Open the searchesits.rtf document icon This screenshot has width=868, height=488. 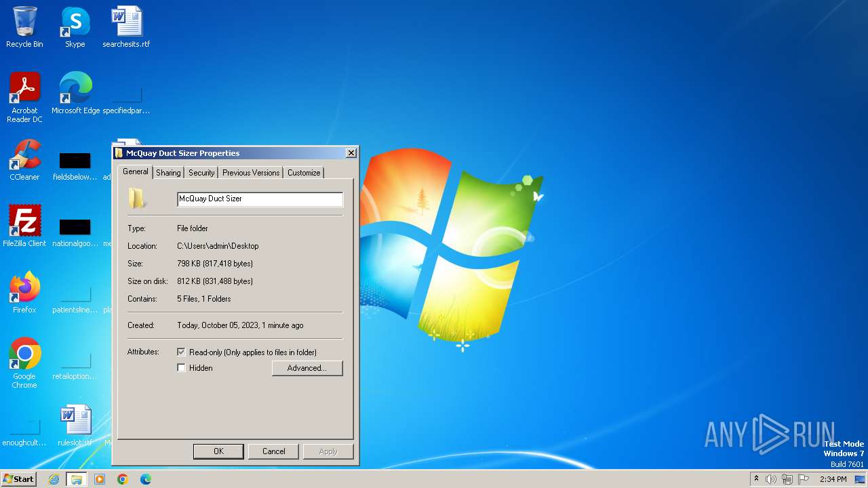[x=126, y=27]
